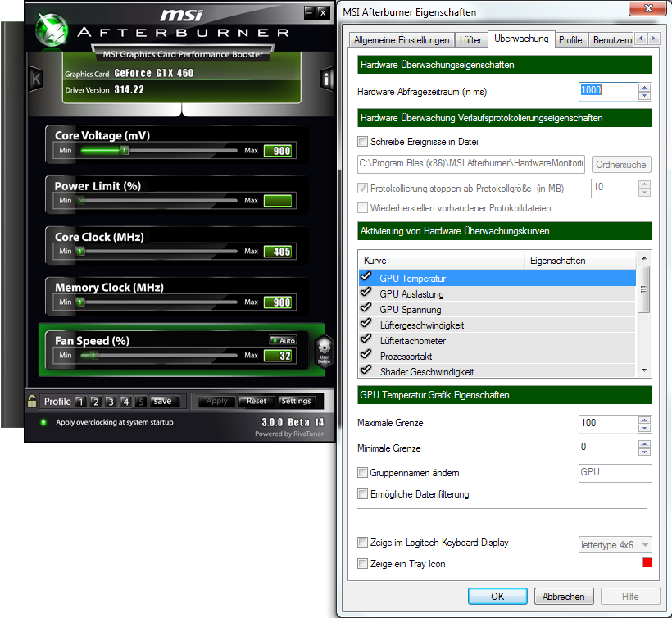Switch to the Benutzerol tab

pos(612,40)
